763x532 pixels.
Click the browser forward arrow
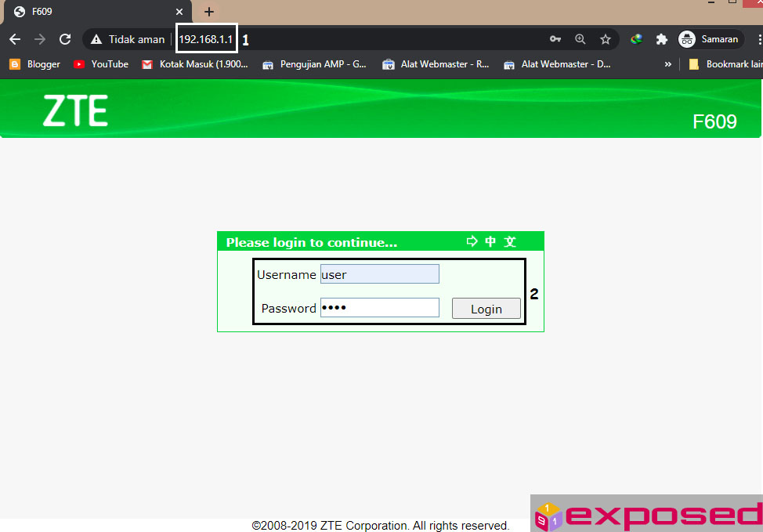(40, 39)
